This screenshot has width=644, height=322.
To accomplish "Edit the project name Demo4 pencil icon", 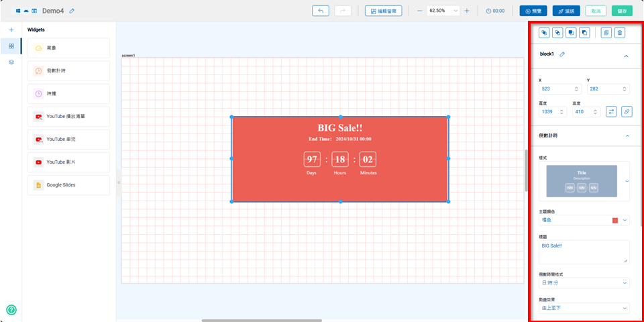I will coord(72,11).
